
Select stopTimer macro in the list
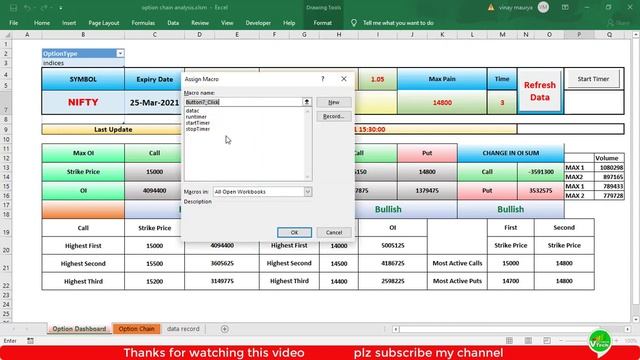pyautogui.click(x=198, y=129)
